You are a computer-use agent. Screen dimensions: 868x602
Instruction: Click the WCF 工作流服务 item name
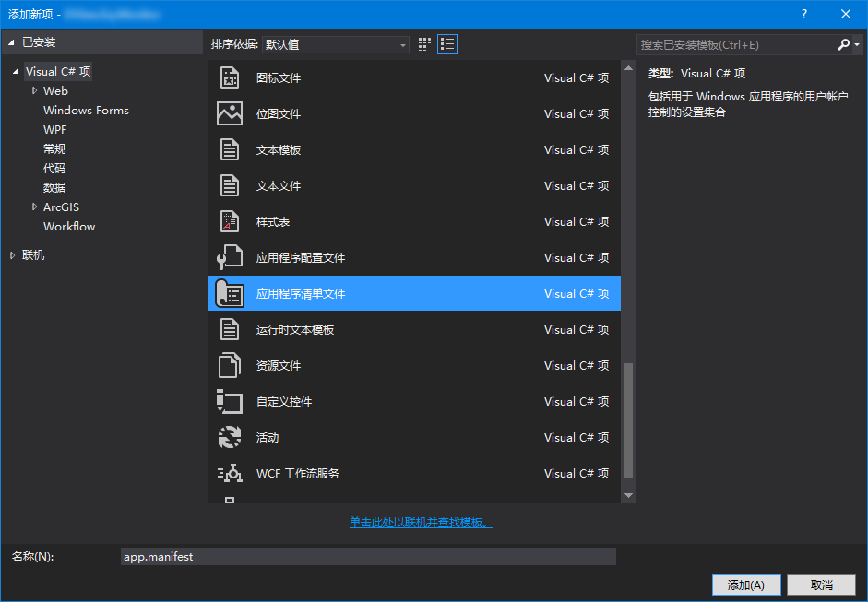(298, 474)
